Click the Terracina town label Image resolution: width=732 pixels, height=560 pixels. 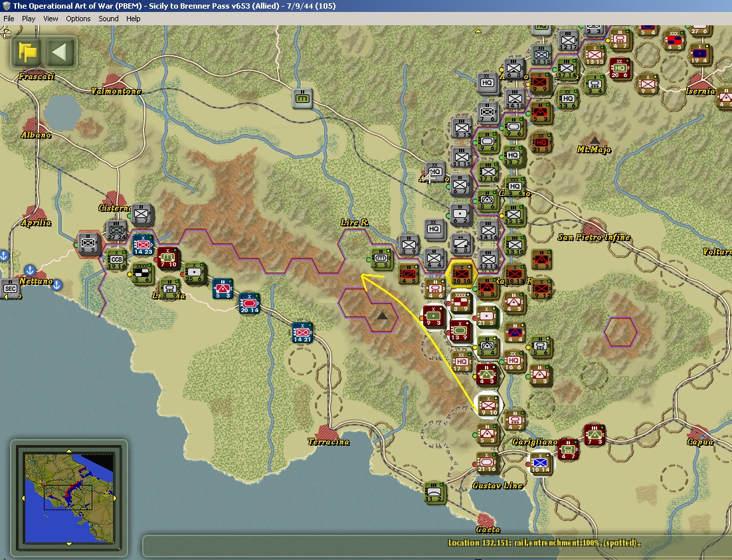click(329, 442)
